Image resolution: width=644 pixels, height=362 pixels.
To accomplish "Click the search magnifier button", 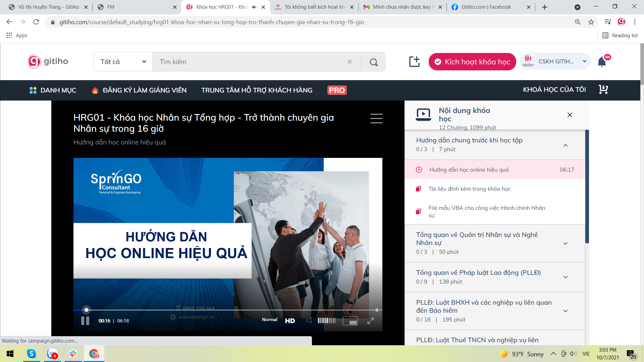I will [x=373, y=62].
